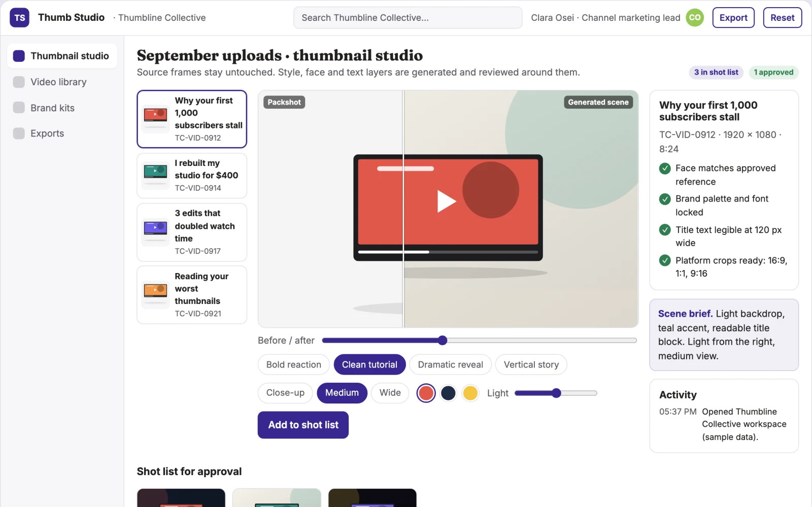The width and height of the screenshot is (812, 507).
Task: Click the Video library sidebar icon
Action: 19,82
